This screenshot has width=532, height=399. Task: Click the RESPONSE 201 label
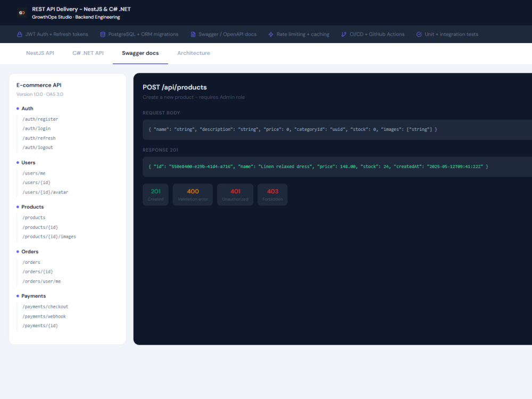tap(160, 150)
